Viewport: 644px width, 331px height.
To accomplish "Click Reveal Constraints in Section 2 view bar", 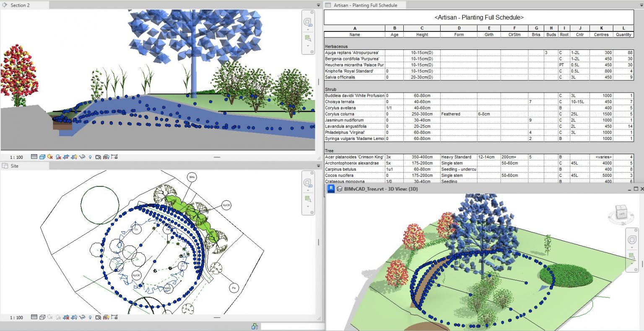I will (x=114, y=156).
